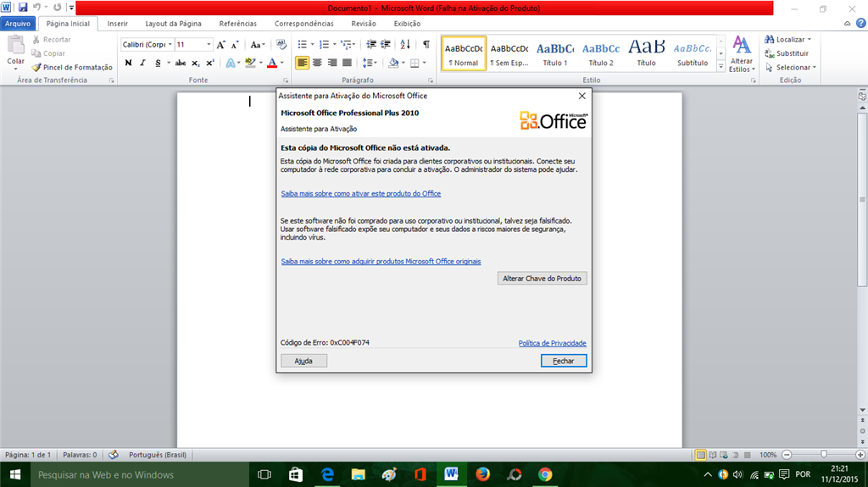This screenshot has width=868, height=487.
Task: Open the font name dropdown Calibri
Action: (x=170, y=45)
